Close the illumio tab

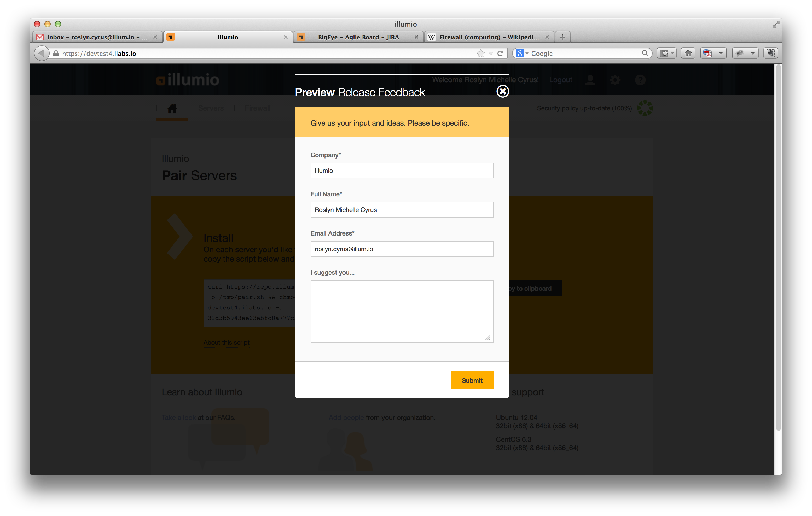[286, 37]
